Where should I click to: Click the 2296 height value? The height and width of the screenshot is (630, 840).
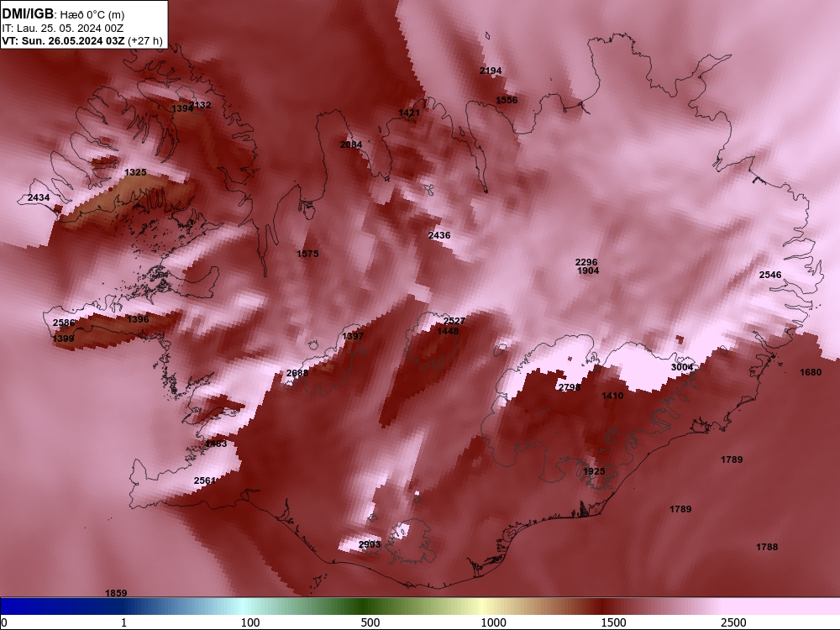click(x=586, y=262)
